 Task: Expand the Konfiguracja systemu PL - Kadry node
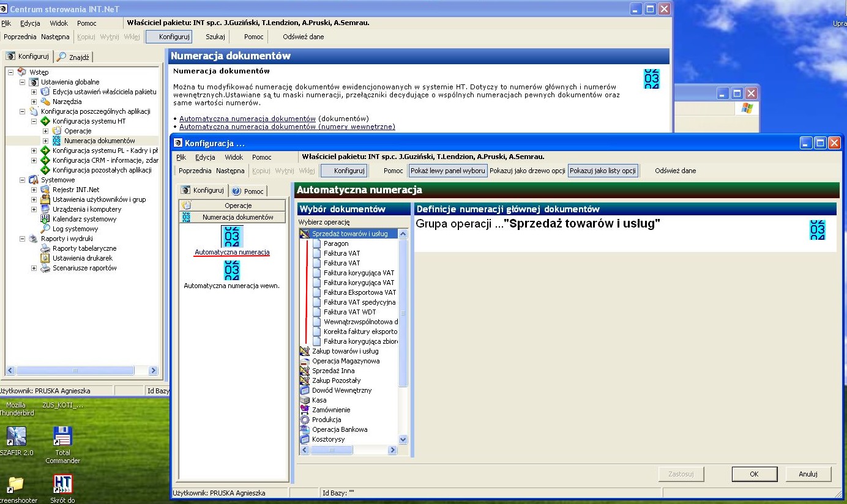[34, 150]
